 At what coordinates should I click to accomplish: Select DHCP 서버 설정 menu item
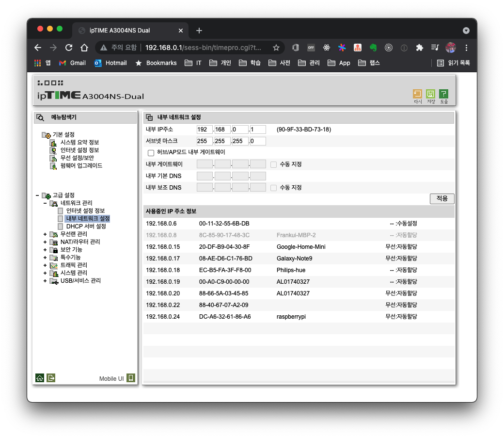[86, 227]
